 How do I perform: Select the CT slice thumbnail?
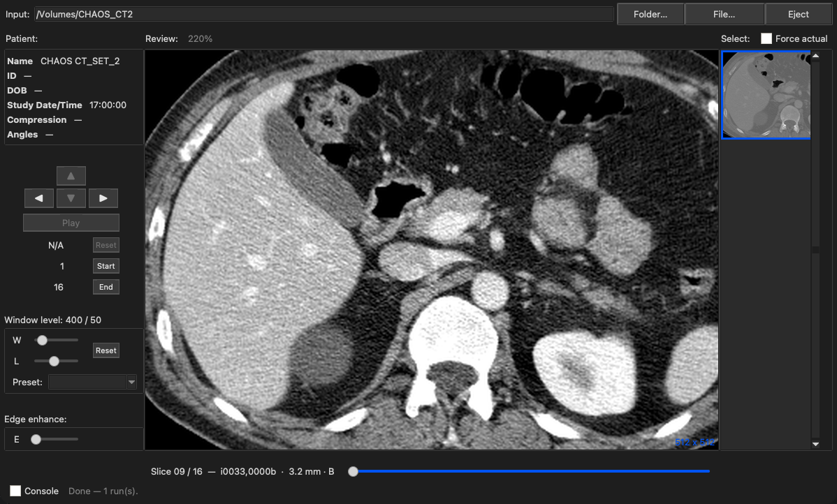click(x=766, y=95)
